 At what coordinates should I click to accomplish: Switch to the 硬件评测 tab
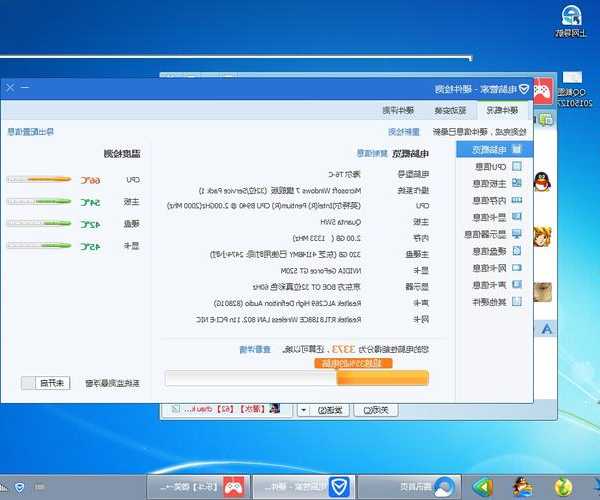point(397,110)
